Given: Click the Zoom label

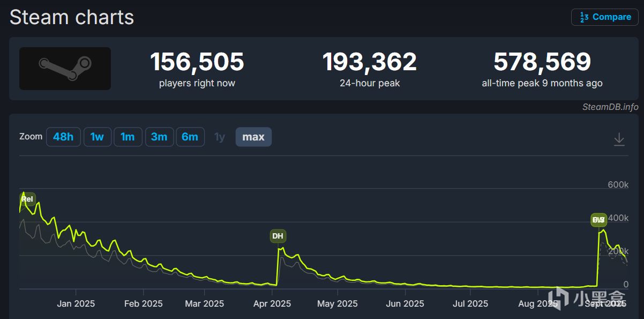Looking at the screenshot, I should pyautogui.click(x=31, y=136).
